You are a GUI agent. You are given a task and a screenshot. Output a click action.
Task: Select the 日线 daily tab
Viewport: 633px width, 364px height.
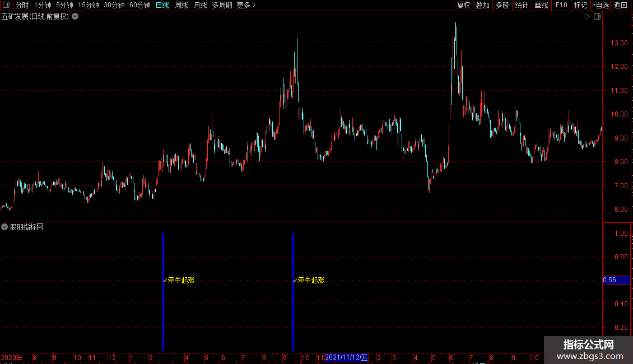point(162,5)
